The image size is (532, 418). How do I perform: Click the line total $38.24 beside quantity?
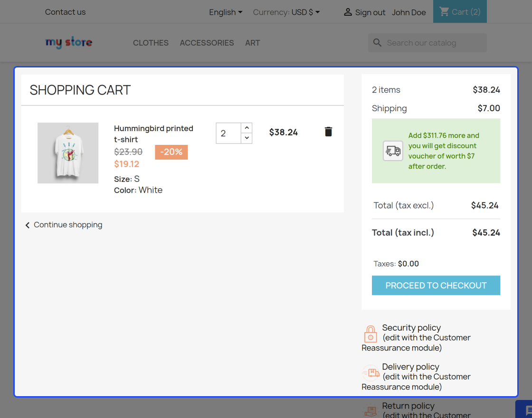[283, 133]
